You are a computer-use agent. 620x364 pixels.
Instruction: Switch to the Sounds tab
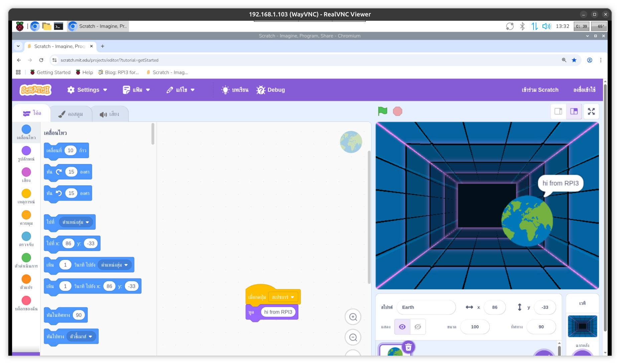110,114
